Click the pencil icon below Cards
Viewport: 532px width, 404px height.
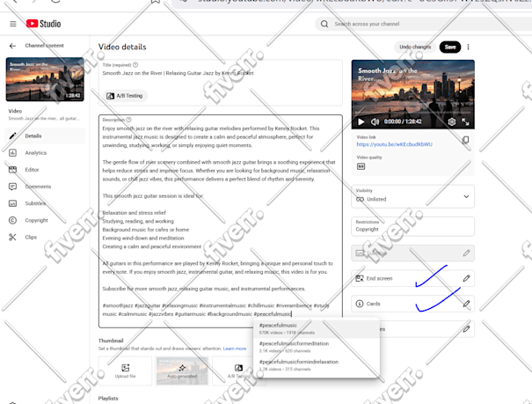point(466,328)
